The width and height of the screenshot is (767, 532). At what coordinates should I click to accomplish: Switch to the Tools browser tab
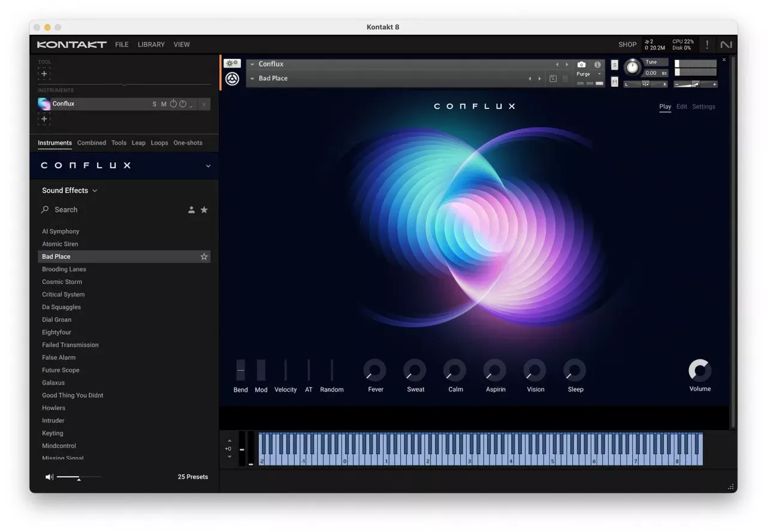pyautogui.click(x=119, y=143)
